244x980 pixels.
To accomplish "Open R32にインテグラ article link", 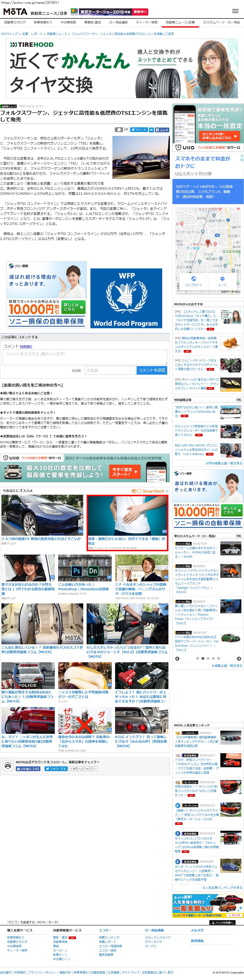I will click(x=141, y=741).
